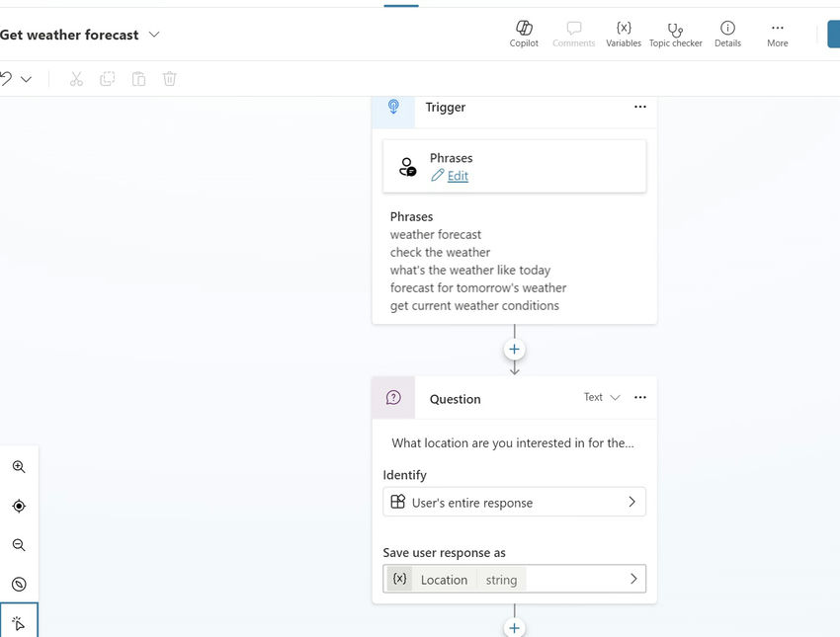Viewport: 840px width, 637px height.
Task: Change the Question type Text dropdown
Action: point(602,397)
